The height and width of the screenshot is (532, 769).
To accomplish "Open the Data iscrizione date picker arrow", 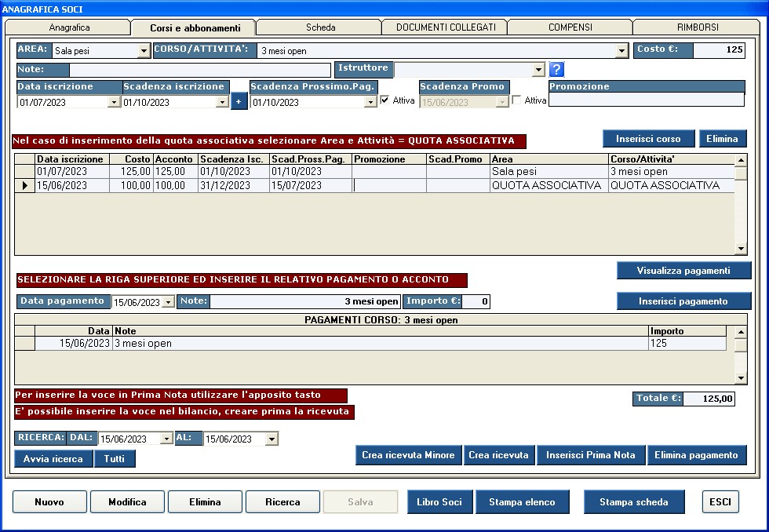I will click(114, 102).
